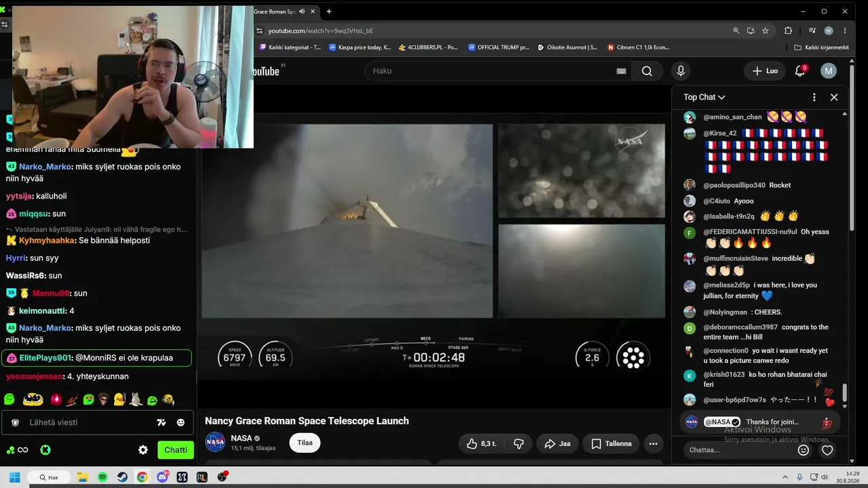Mute the Grace Roman tab audio

pyautogui.click(x=301, y=12)
